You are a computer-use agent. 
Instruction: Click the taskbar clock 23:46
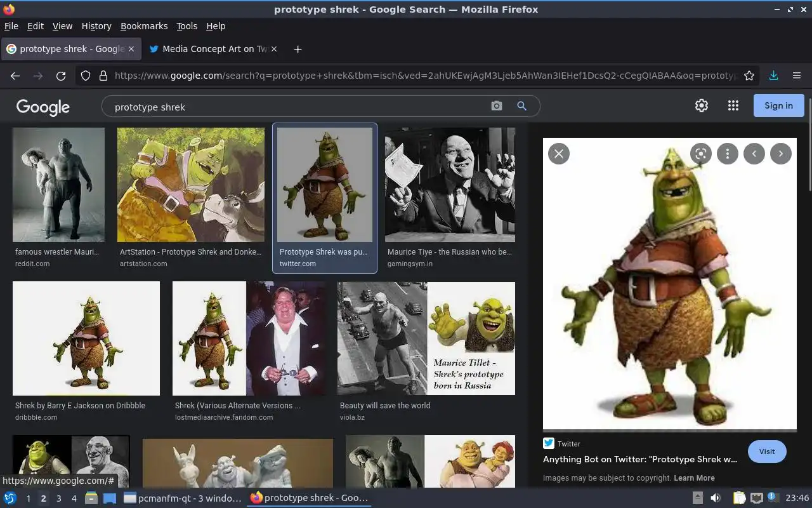point(797,498)
